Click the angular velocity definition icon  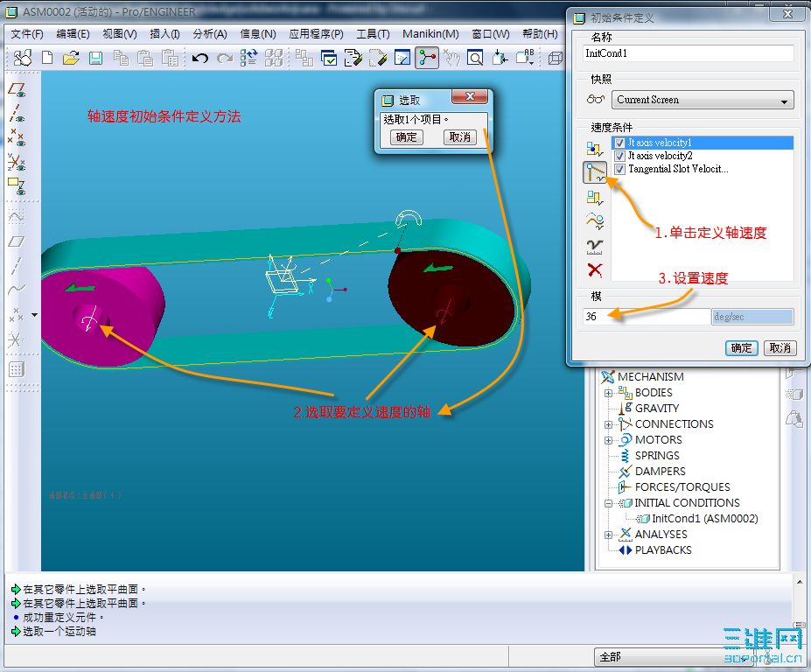pos(595,198)
